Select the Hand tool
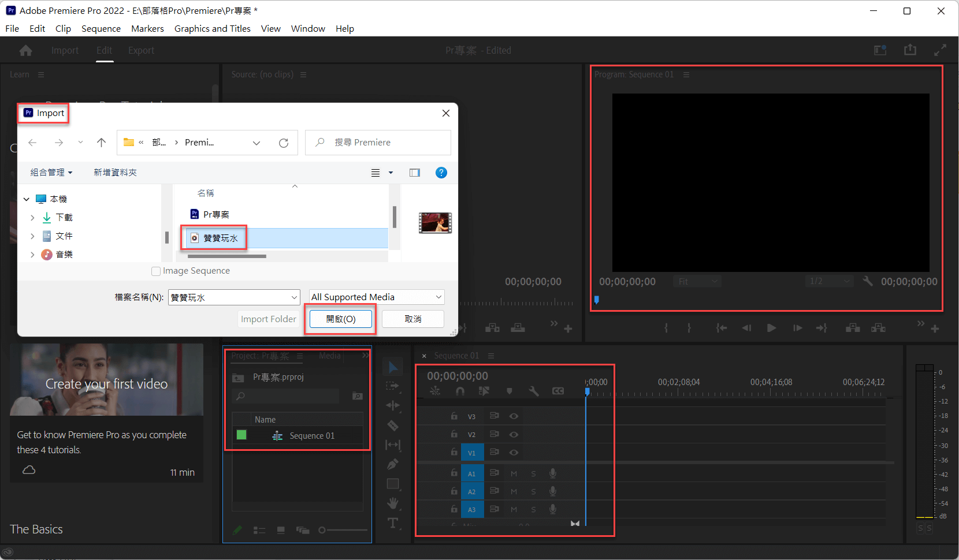959x560 pixels. pyautogui.click(x=393, y=503)
